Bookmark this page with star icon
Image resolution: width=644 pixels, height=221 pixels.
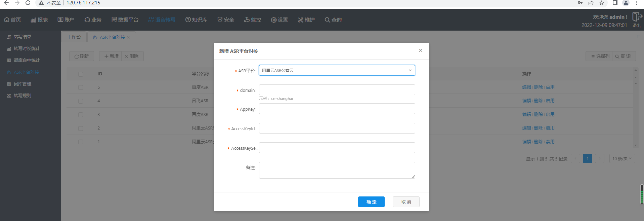(602, 3)
